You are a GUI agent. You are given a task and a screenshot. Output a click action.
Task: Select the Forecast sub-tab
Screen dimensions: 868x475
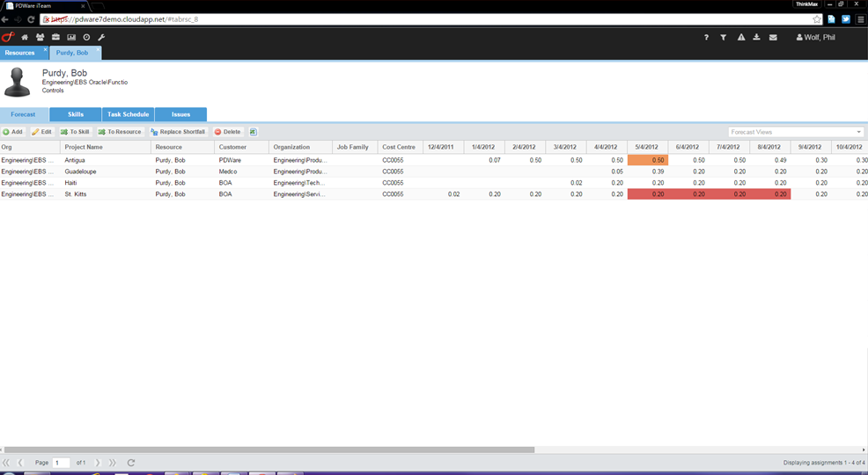tap(23, 114)
